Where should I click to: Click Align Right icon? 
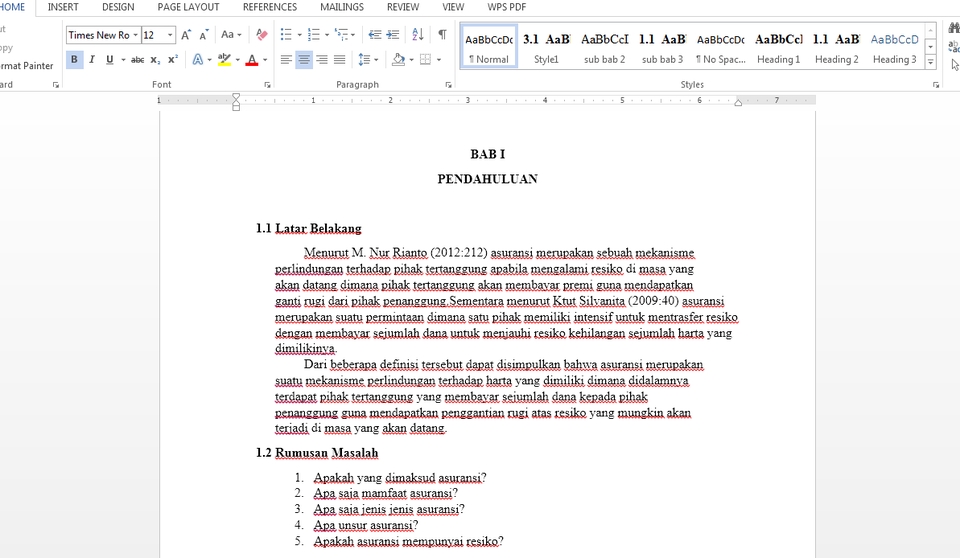[321, 60]
